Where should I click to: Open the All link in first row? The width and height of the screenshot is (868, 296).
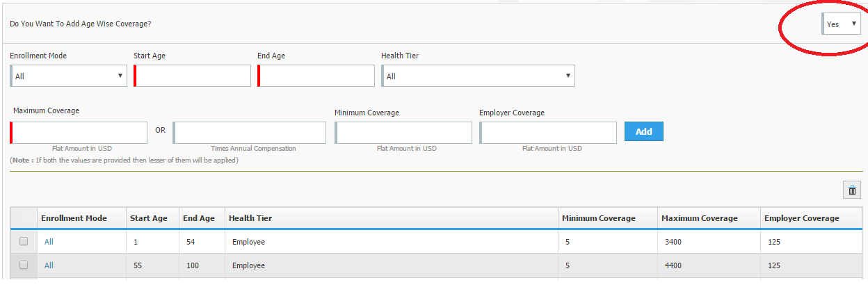[49, 242]
